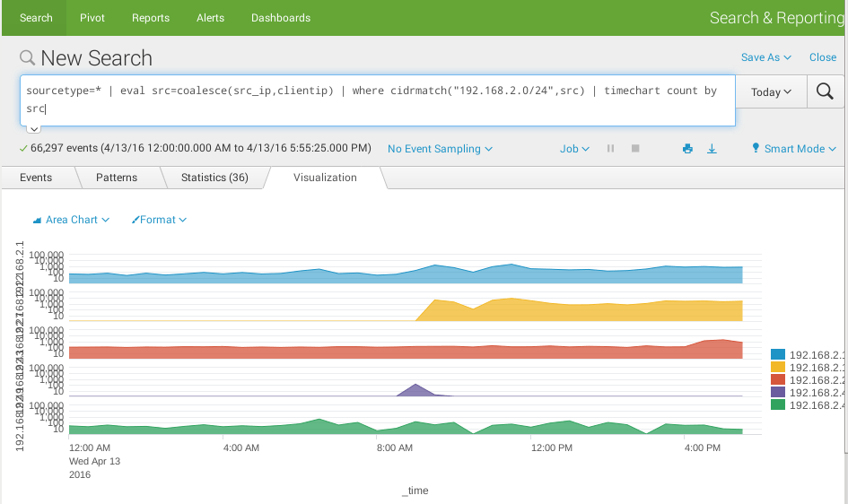Open the No Event Sampling dropdown
The image size is (848, 504).
click(x=440, y=149)
